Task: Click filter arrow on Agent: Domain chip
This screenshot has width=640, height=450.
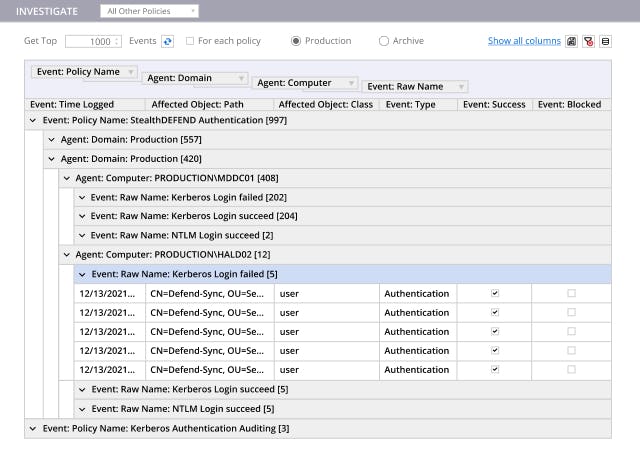Action: (x=240, y=78)
